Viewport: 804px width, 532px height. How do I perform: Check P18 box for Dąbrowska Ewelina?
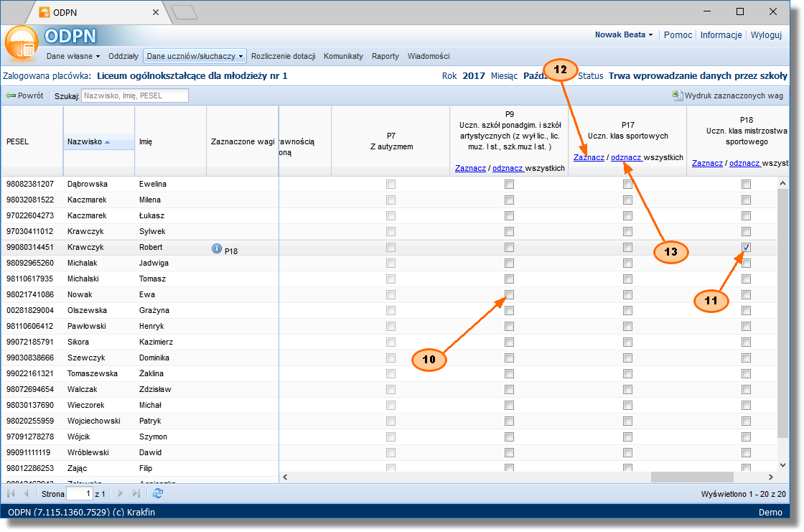(x=746, y=185)
